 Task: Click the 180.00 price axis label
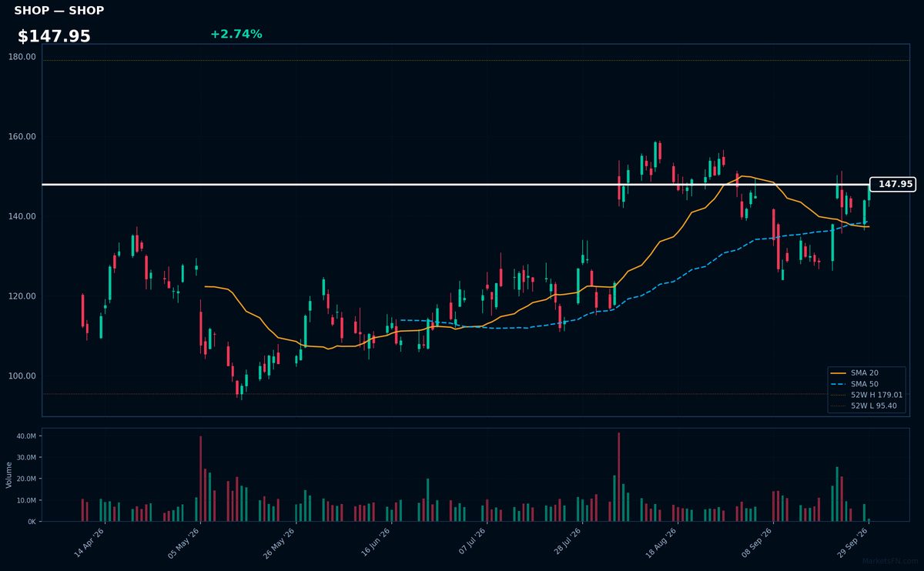pos(22,57)
